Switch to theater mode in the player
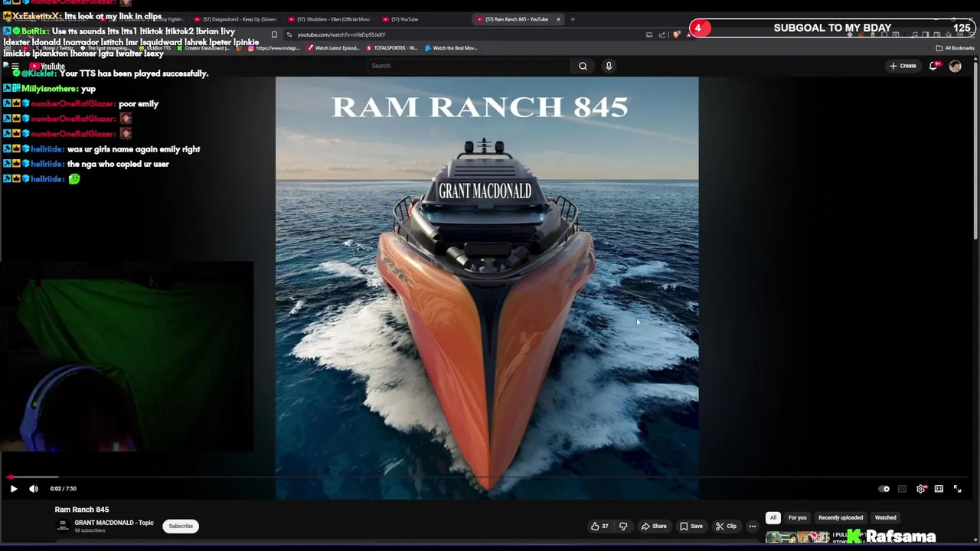This screenshot has height=551, width=980. [x=939, y=489]
